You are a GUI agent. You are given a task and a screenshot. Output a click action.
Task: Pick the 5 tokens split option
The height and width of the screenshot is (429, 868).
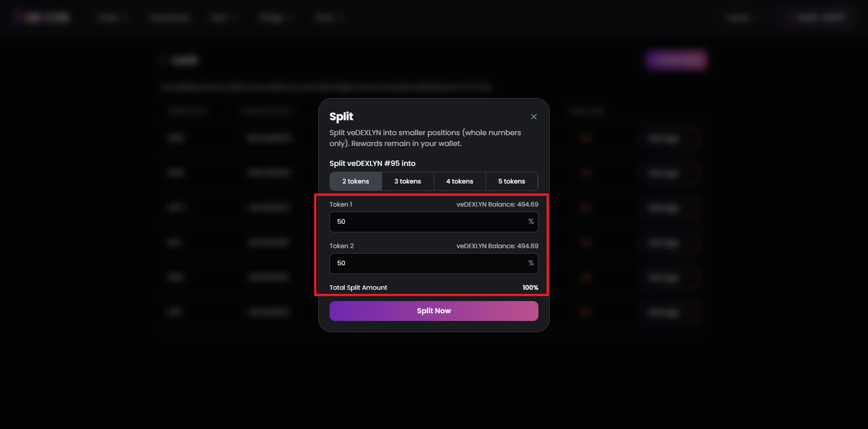[511, 181]
